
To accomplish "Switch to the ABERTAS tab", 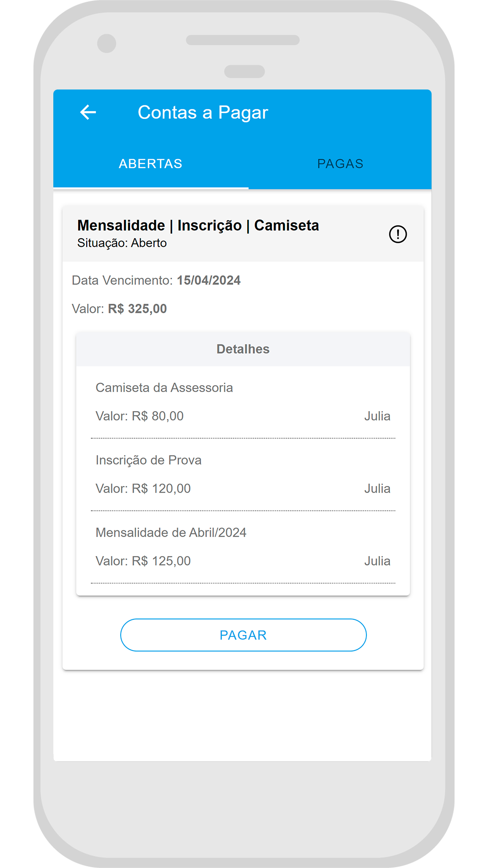I will click(151, 164).
